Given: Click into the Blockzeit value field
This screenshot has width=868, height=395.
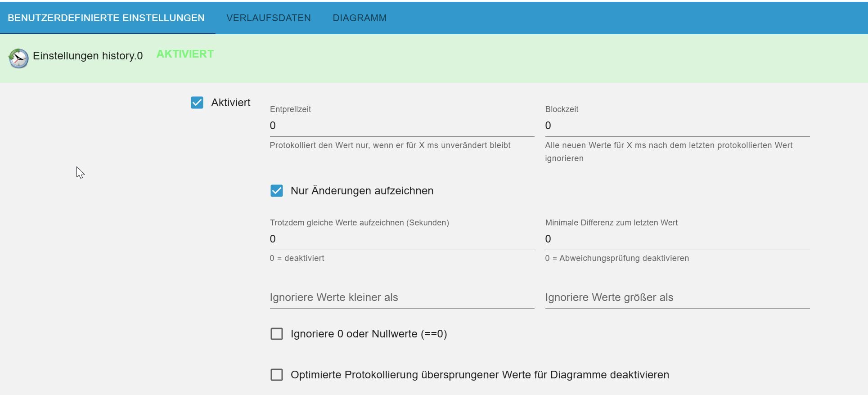Looking at the screenshot, I should point(677,126).
